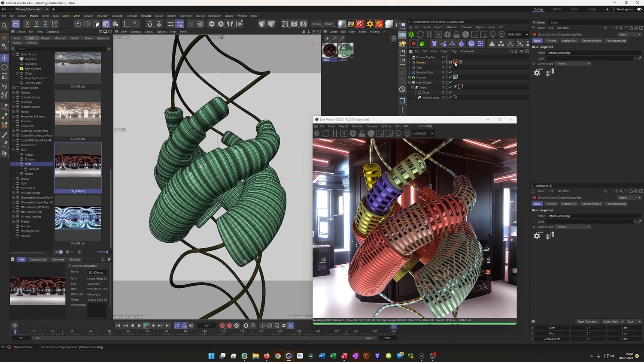Click the Octane logo render button
Screen dimensions: 644x362
point(411,34)
